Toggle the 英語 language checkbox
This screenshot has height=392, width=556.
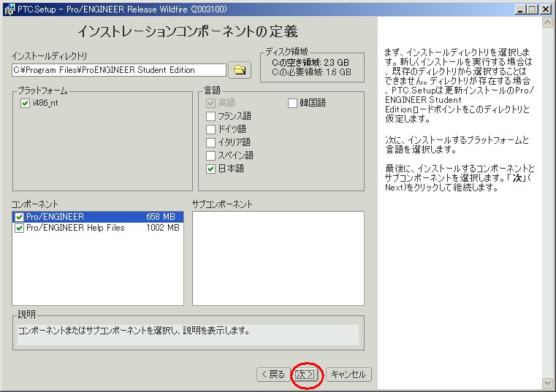[x=210, y=103]
